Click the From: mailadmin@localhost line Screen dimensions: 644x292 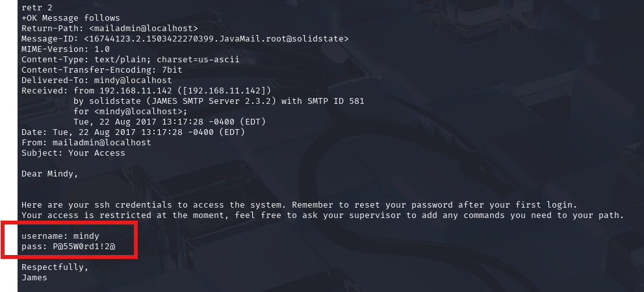[x=86, y=143]
